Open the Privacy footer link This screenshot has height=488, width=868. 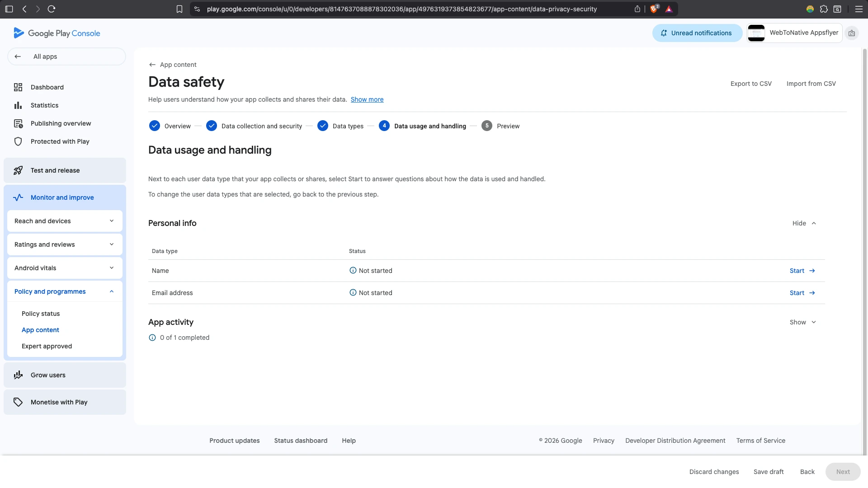[604, 441]
